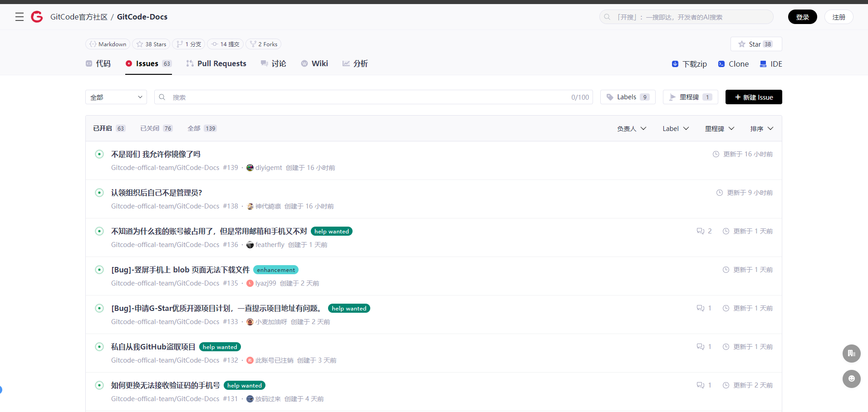Switch to the 代码 tab
The height and width of the screenshot is (412, 868).
tap(98, 63)
